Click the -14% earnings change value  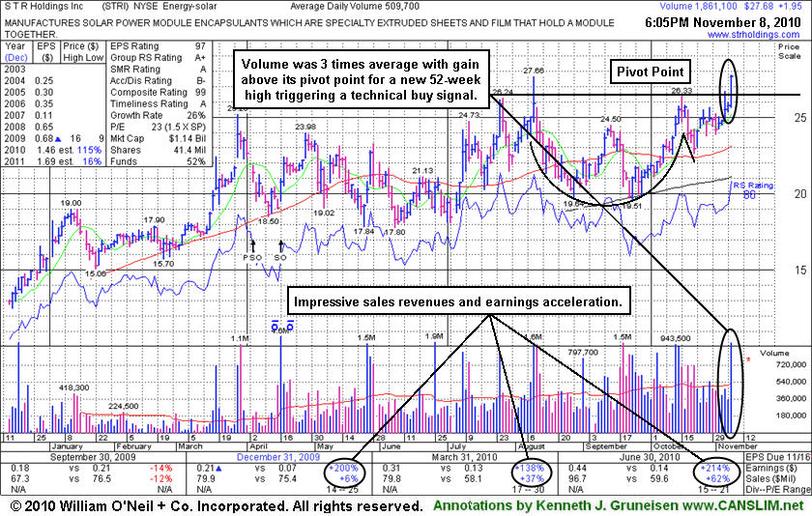coord(161,468)
